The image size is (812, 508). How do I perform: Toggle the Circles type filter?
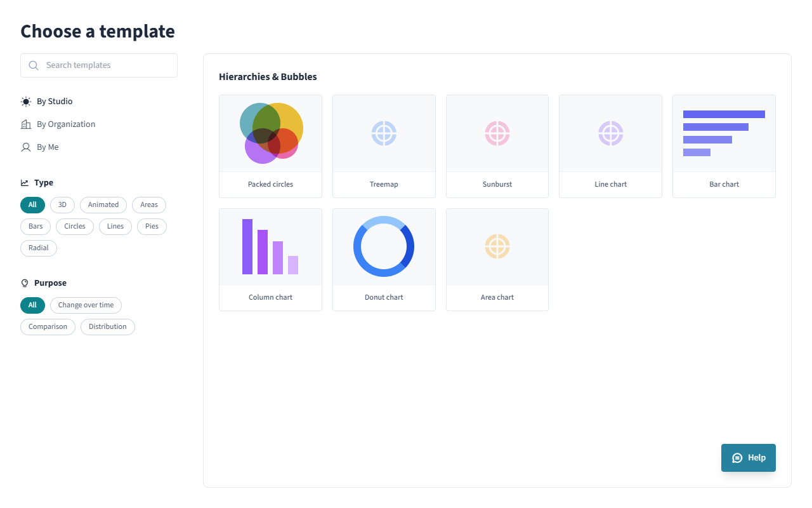click(75, 227)
